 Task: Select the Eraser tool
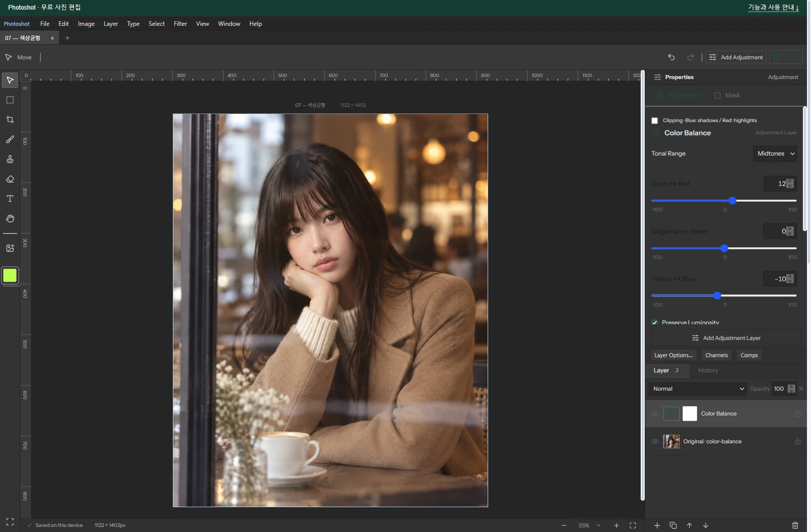click(10, 179)
